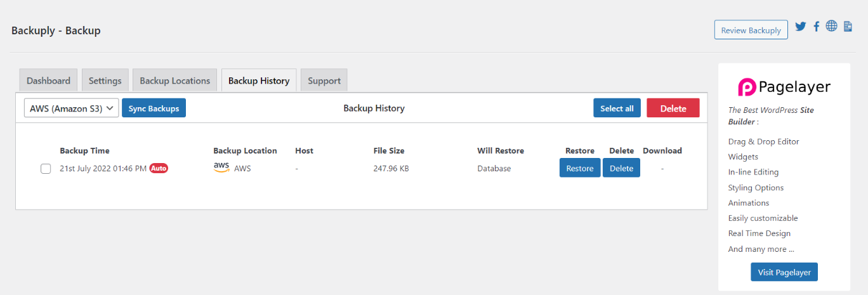
Task: Select the Backup History tab
Action: click(x=259, y=81)
